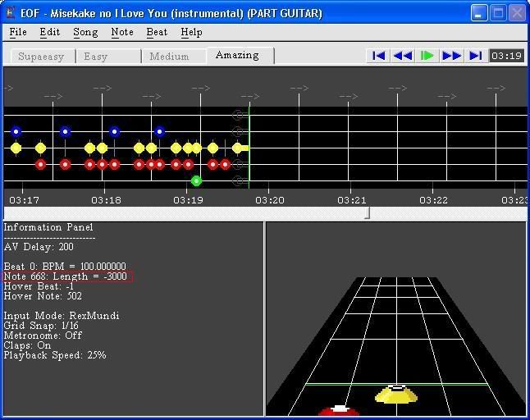Viewport: 530px width, 420px height.
Task: Close the EOF window
Action: [517, 13]
